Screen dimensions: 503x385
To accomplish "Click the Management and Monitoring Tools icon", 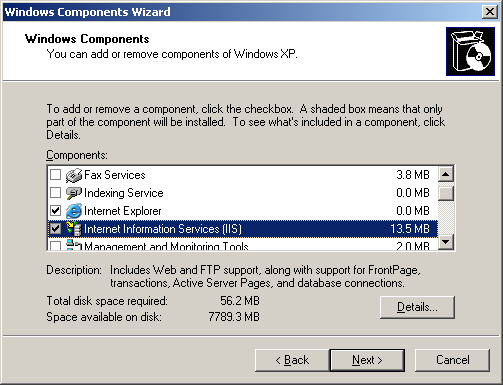I will (x=74, y=245).
